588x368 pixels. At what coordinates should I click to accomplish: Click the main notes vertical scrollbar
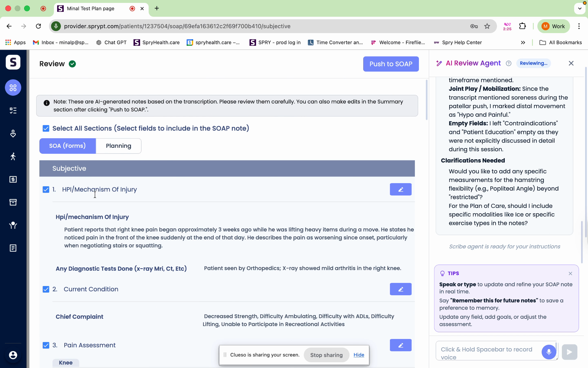tap(426, 100)
